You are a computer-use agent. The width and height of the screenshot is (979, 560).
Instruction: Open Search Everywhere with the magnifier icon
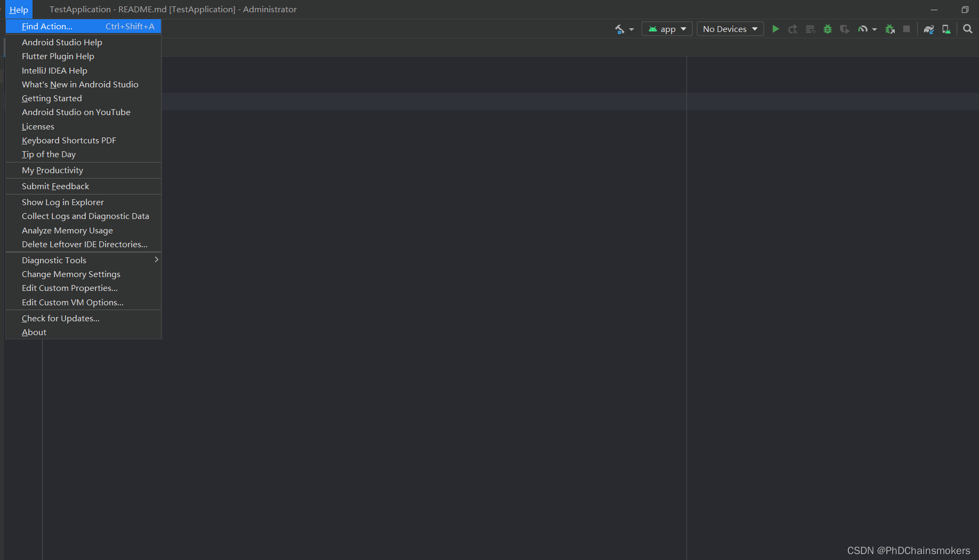point(967,29)
